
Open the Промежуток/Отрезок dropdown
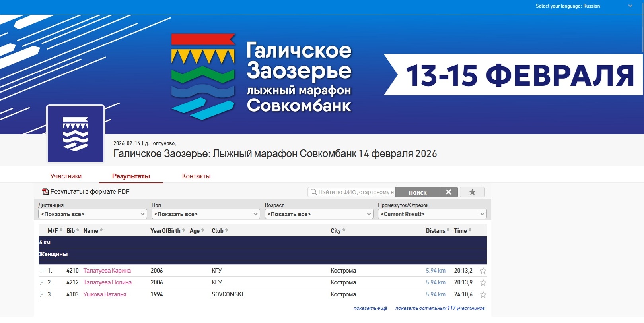[x=432, y=214]
